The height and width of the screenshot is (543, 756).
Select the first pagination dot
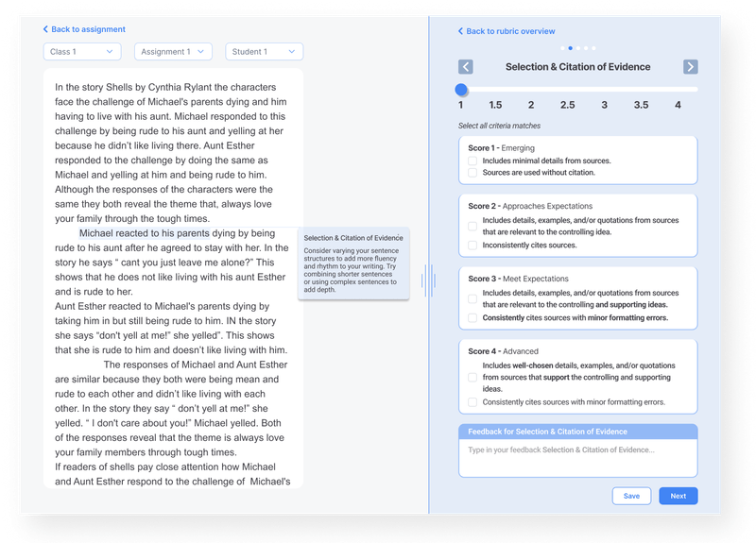[x=562, y=48]
